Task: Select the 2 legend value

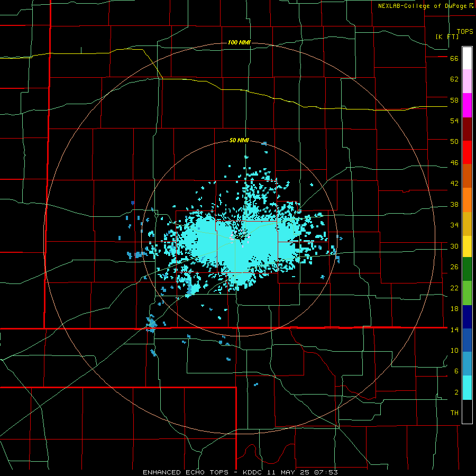Action: pyautogui.click(x=456, y=392)
